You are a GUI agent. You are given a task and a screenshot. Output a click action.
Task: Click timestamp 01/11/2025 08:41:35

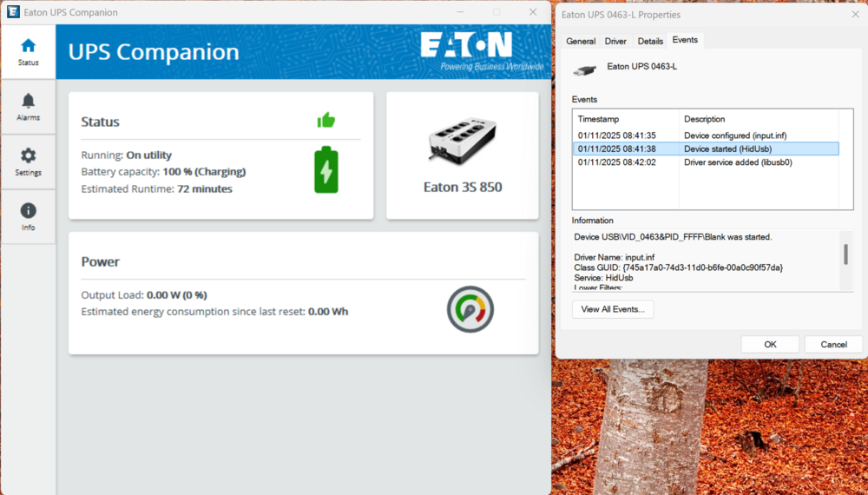[616, 135]
